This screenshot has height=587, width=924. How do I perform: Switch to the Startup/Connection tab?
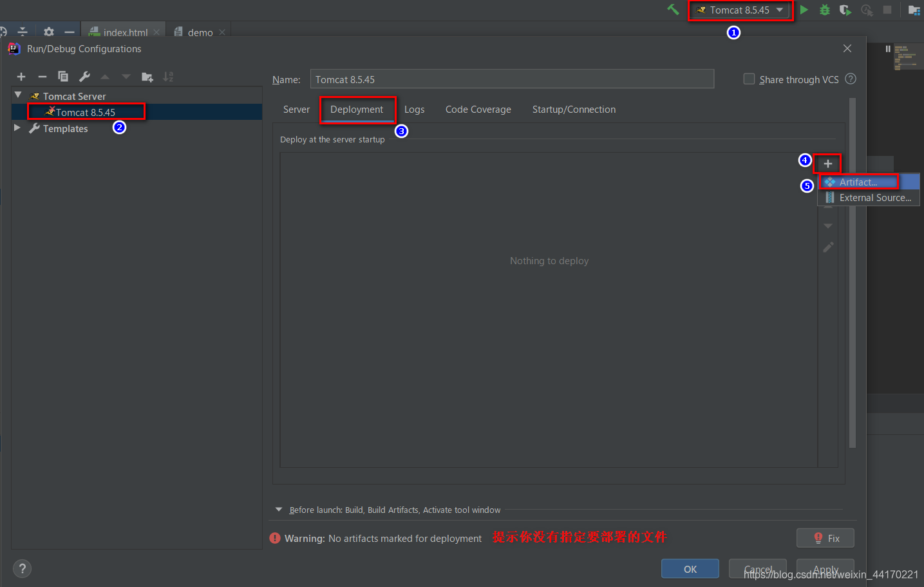point(574,110)
